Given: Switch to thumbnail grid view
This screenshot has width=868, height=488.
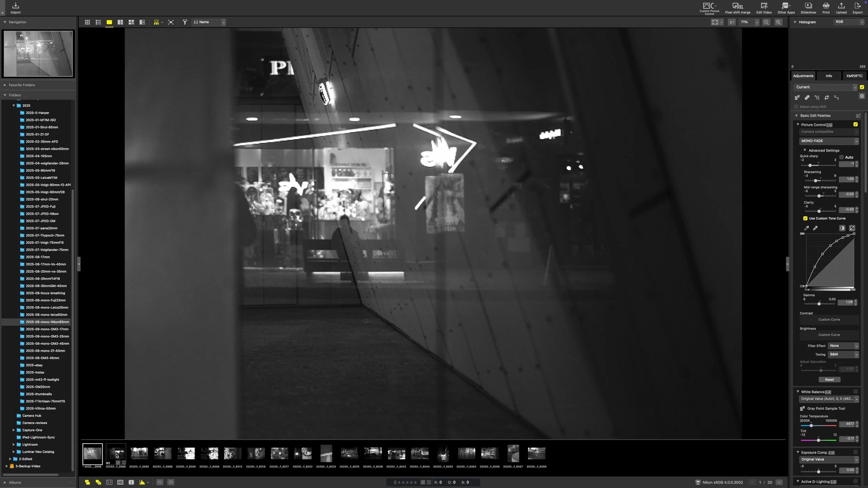Looking at the screenshot, I should pos(87,22).
